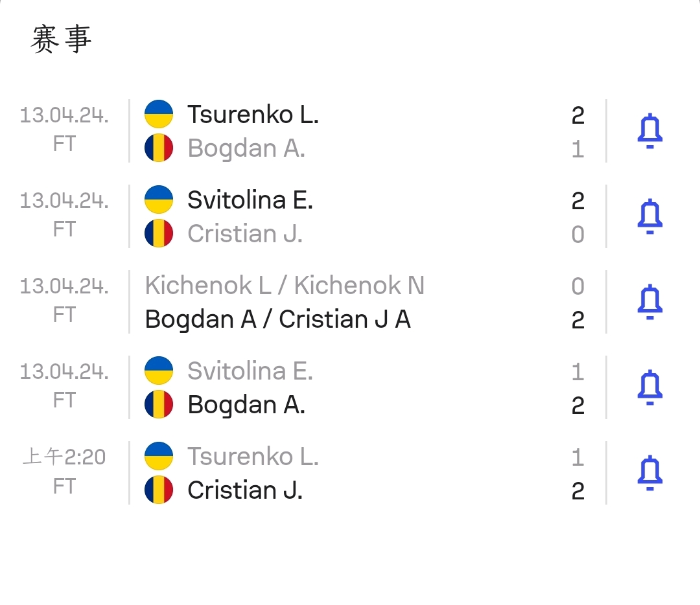Image resolution: width=700 pixels, height=605 pixels.
Task: Click score 2 for Bogdan A. fourth match
Action: tap(577, 405)
